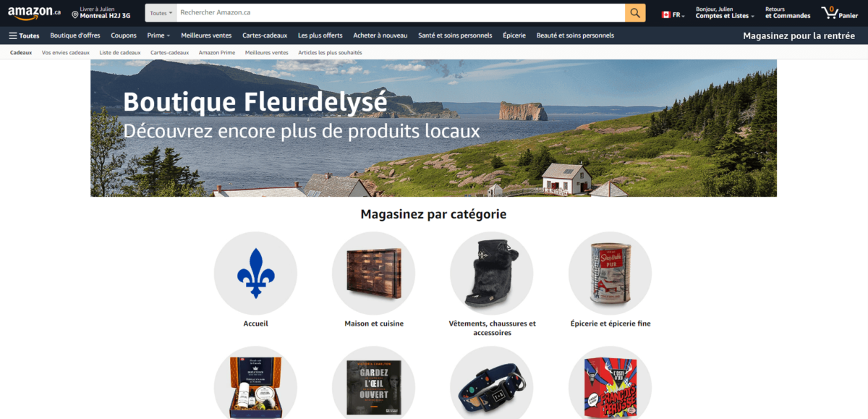Click the Boutique Fleurdelysé banner image
Viewport: 868px width, 419px height.
click(x=433, y=128)
